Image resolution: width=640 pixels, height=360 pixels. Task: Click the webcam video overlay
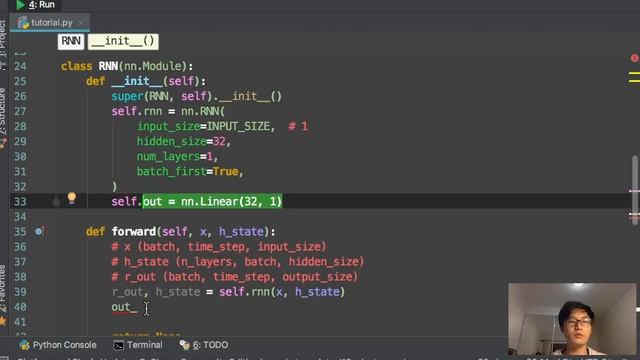572,319
